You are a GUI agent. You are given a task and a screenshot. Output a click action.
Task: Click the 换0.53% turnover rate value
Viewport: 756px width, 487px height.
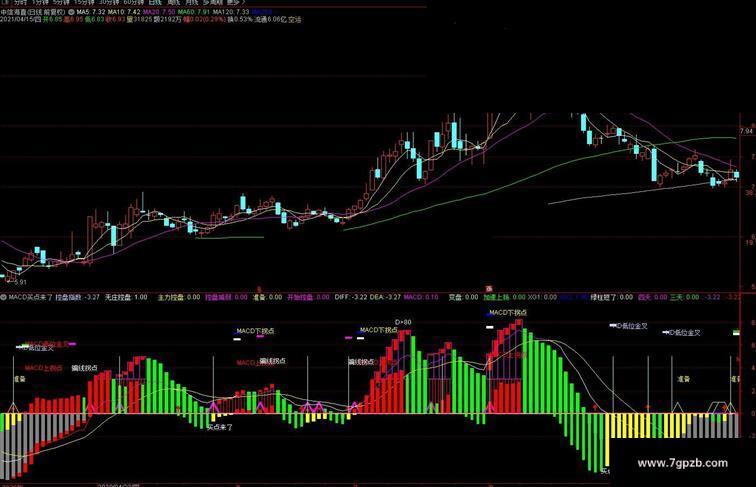240,20
